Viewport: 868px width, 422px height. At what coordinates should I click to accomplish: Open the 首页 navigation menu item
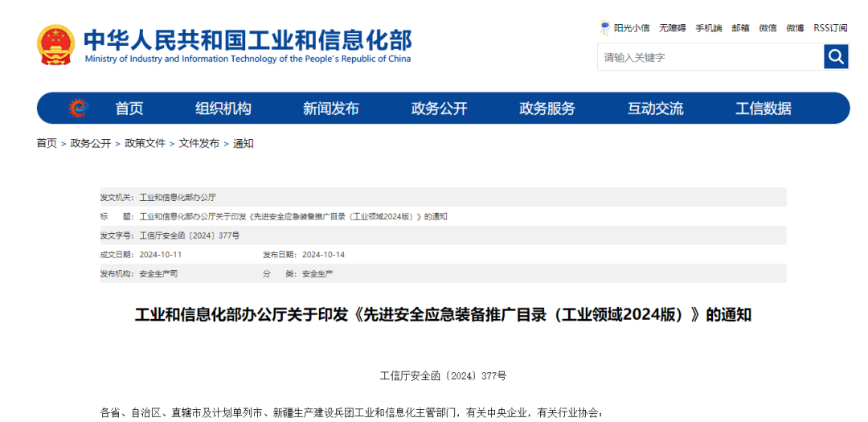[129, 108]
